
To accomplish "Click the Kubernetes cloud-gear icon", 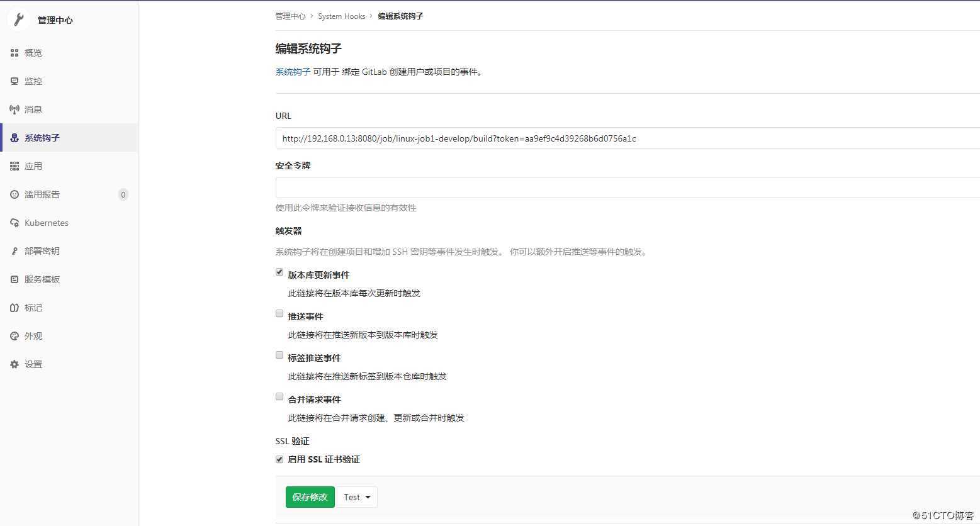I will click(x=14, y=223).
